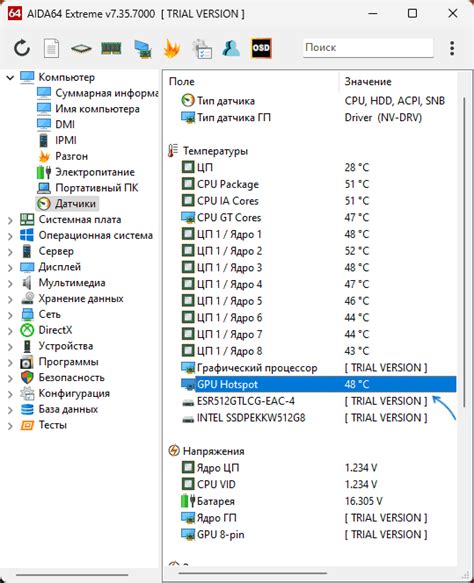
Task: Click the Refresh toolbar icon
Action: [22, 48]
